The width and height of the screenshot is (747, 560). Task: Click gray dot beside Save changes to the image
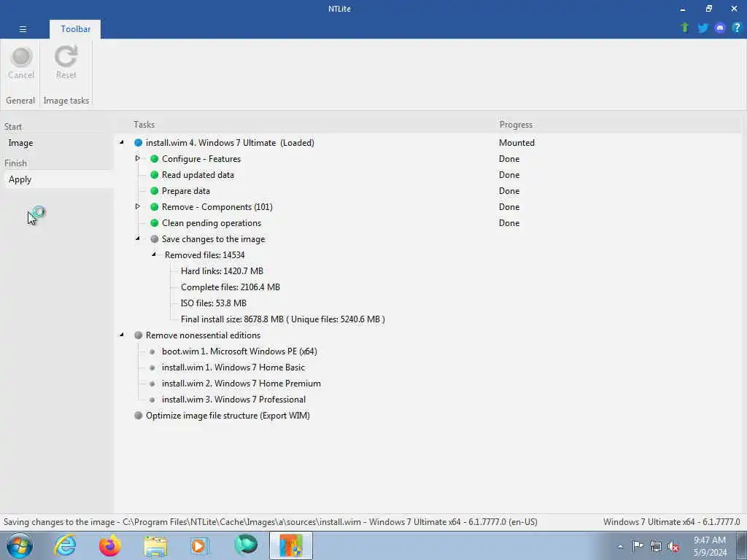[x=155, y=239]
